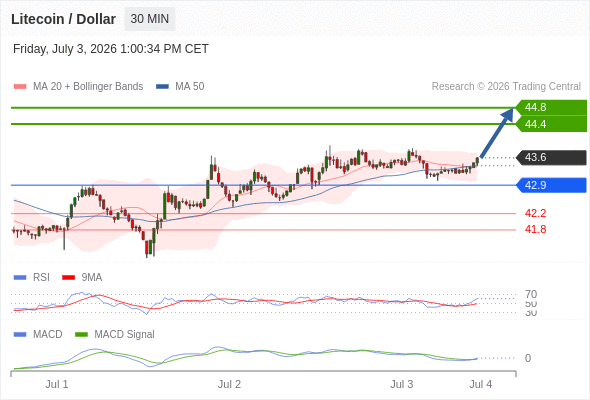This screenshot has width=590, height=400.
Task: Click the blue RSI legend swatch
Action: (20, 278)
